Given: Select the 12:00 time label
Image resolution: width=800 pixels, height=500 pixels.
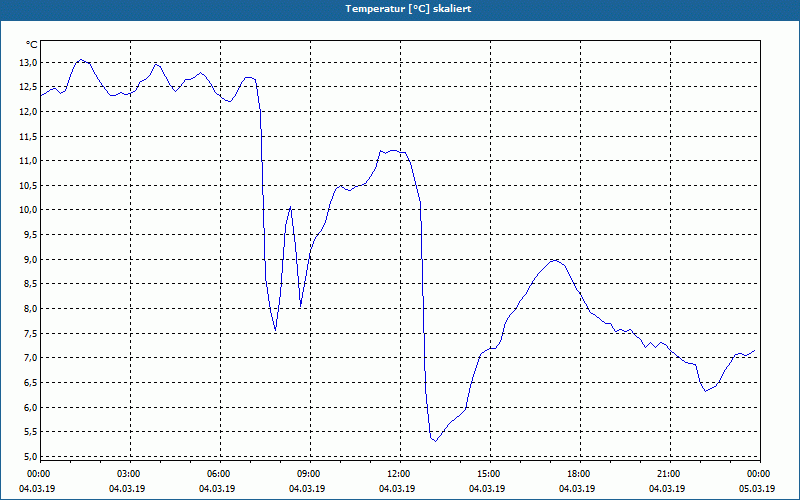Looking at the screenshot, I should tap(397, 474).
